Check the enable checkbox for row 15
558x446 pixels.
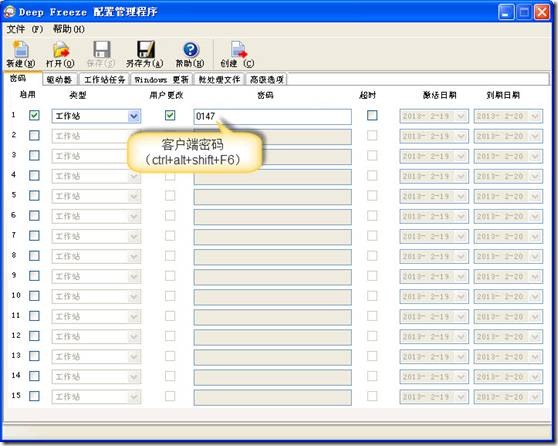[34, 396]
